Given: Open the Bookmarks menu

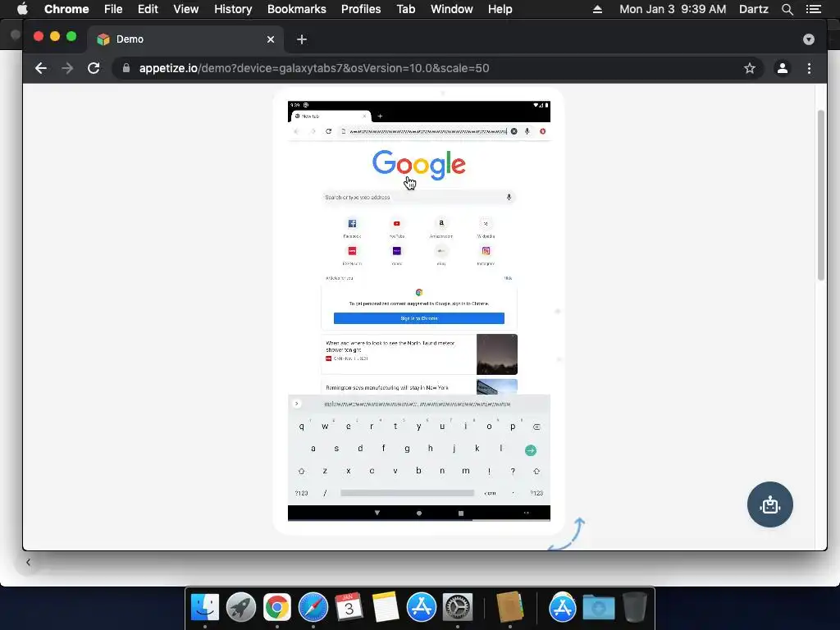Looking at the screenshot, I should coord(297,9).
